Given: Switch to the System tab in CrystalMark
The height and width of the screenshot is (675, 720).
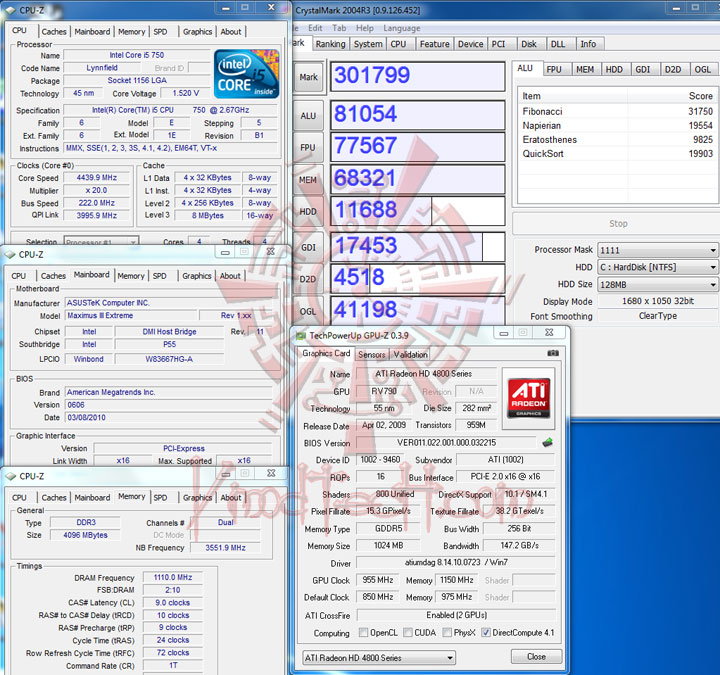Looking at the screenshot, I should click(x=368, y=44).
